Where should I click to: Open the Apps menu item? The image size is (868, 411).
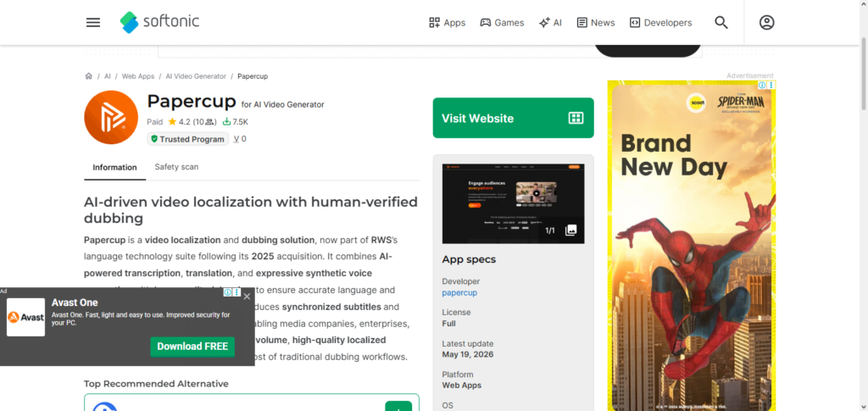click(x=448, y=23)
